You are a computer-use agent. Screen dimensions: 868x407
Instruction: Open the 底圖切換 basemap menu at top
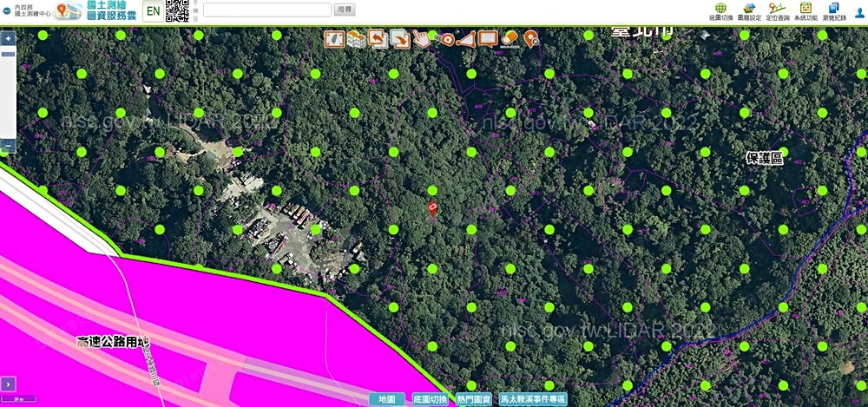(720, 11)
